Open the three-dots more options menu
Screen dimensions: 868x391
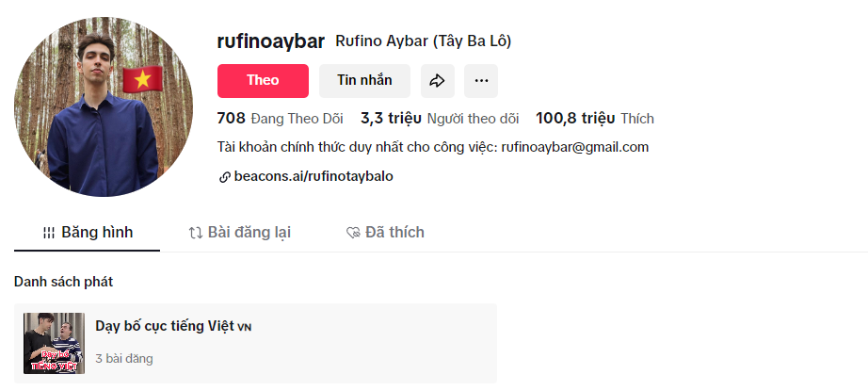pos(481,81)
